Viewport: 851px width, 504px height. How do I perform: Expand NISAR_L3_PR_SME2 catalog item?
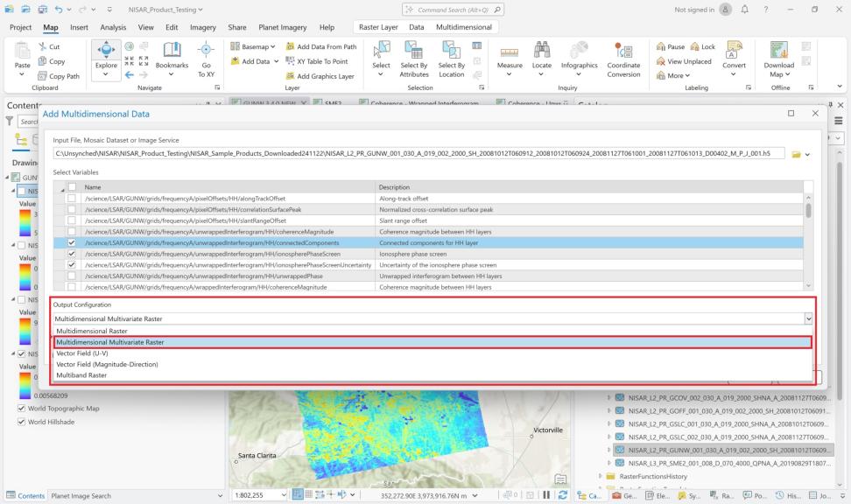(x=609, y=463)
